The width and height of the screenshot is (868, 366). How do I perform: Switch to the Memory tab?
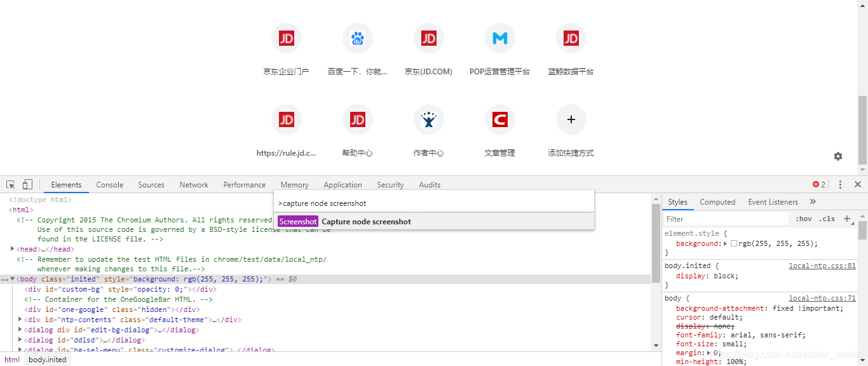[295, 185]
